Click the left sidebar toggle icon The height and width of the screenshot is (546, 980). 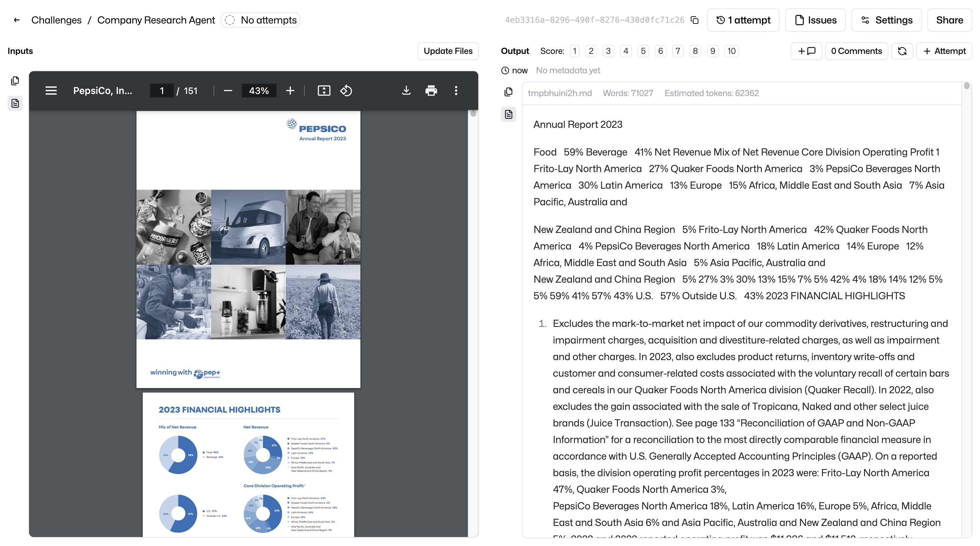tap(51, 91)
